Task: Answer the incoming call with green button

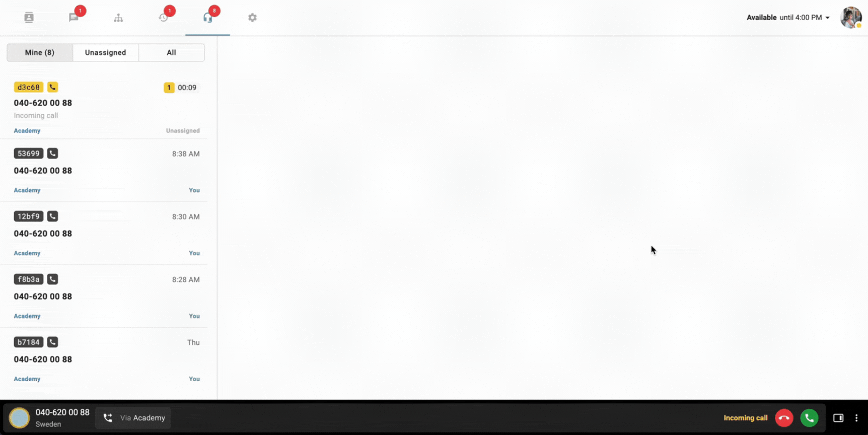Action: 809,418
